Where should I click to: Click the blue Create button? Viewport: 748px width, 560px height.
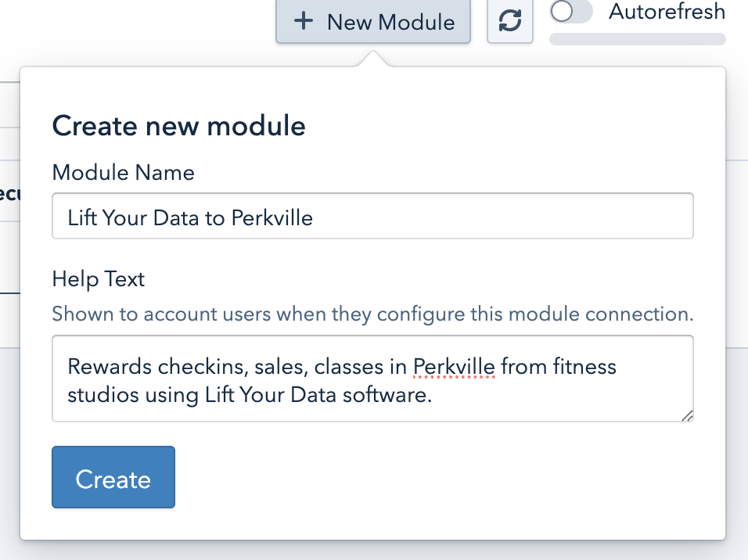[113, 478]
